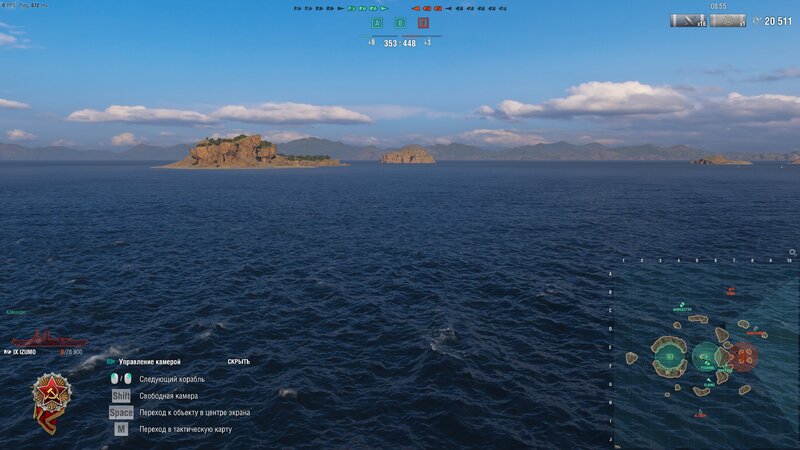The image size is (800, 450).
Task: Click the red Izumo ship silhouette
Action: (x=48, y=339)
